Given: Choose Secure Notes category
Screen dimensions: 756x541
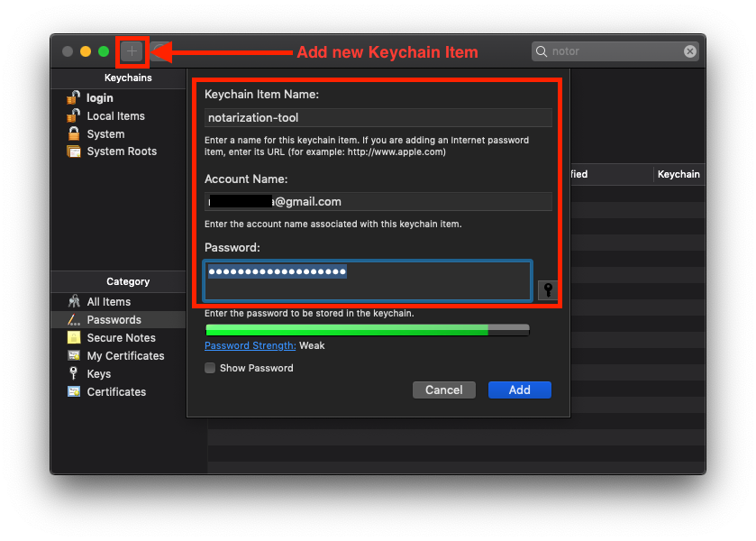Looking at the screenshot, I should click(121, 338).
